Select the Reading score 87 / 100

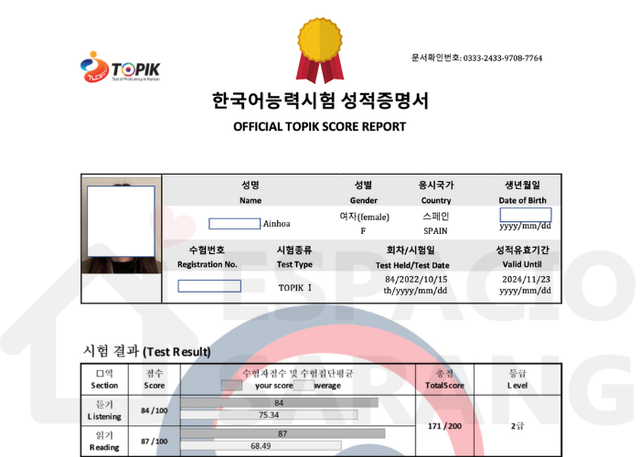pos(154,441)
